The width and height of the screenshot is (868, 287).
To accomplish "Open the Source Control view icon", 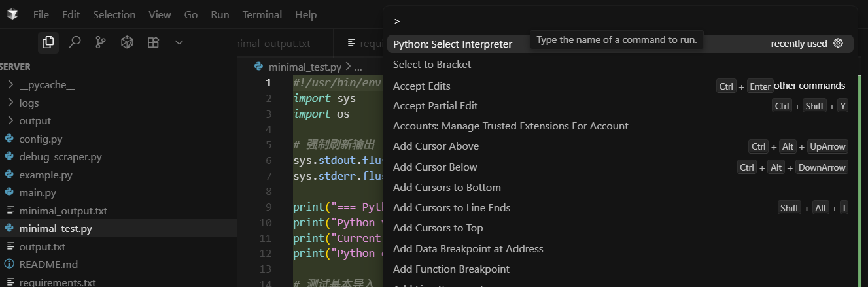I will [x=101, y=42].
